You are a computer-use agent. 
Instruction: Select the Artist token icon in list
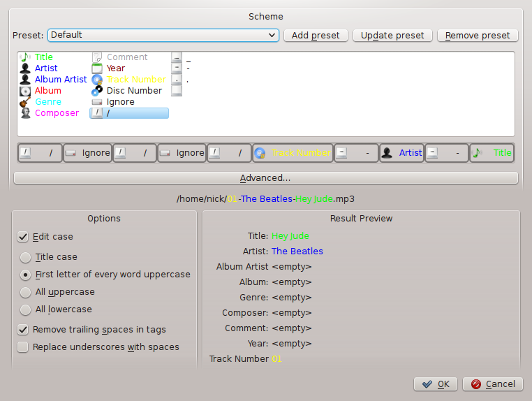pyautogui.click(x=25, y=68)
